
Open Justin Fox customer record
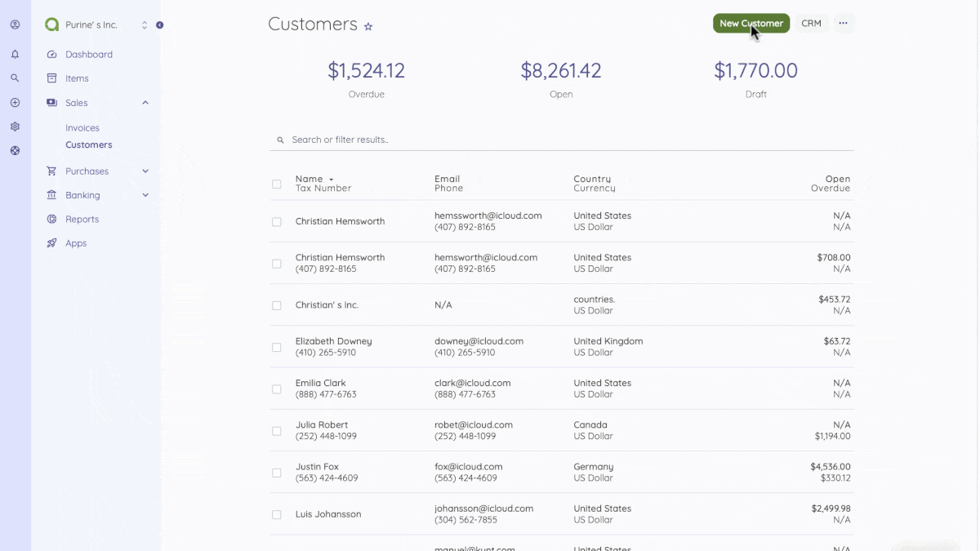coord(317,467)
